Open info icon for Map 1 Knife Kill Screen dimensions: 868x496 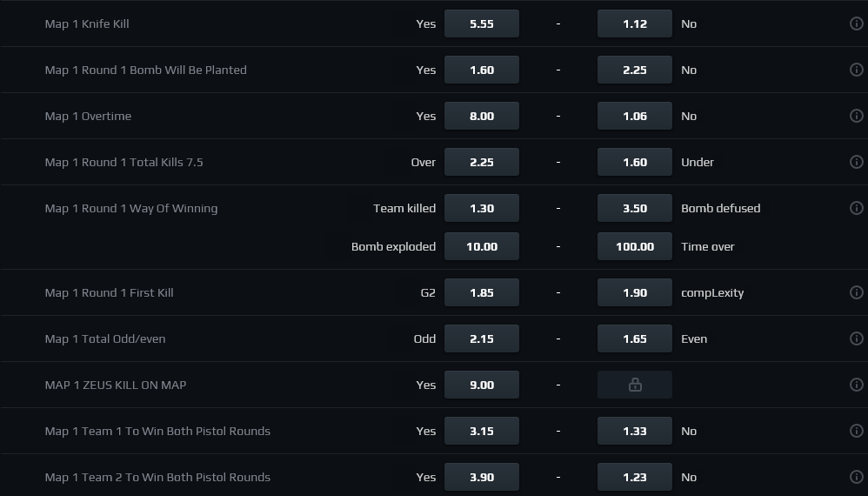coord(856,23)
